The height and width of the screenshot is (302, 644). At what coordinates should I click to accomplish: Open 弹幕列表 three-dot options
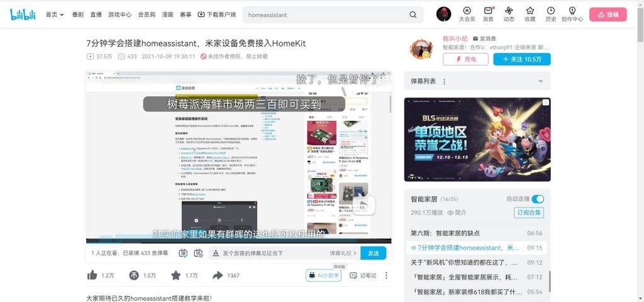point(444,82)
